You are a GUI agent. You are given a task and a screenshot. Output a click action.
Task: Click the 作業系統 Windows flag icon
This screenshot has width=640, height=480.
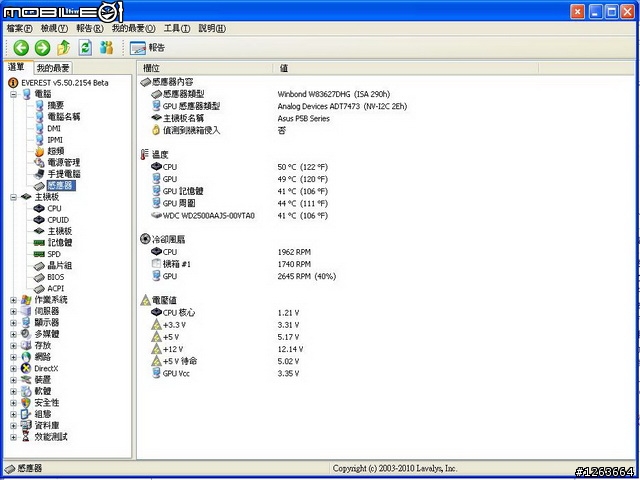tap(26, 300)
